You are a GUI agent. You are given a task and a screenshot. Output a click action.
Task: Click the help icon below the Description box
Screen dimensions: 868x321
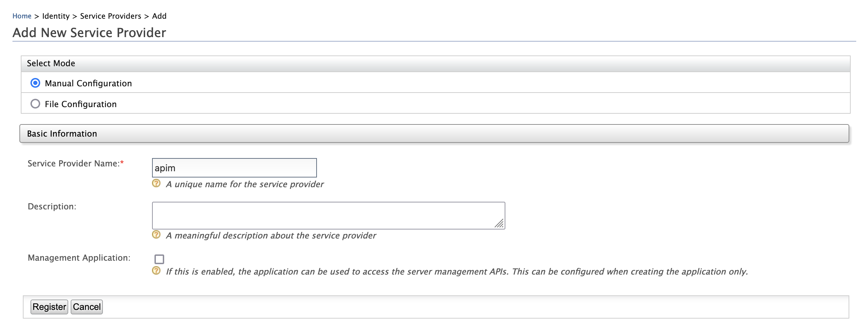pyautogui.click(x=157, y=234)
